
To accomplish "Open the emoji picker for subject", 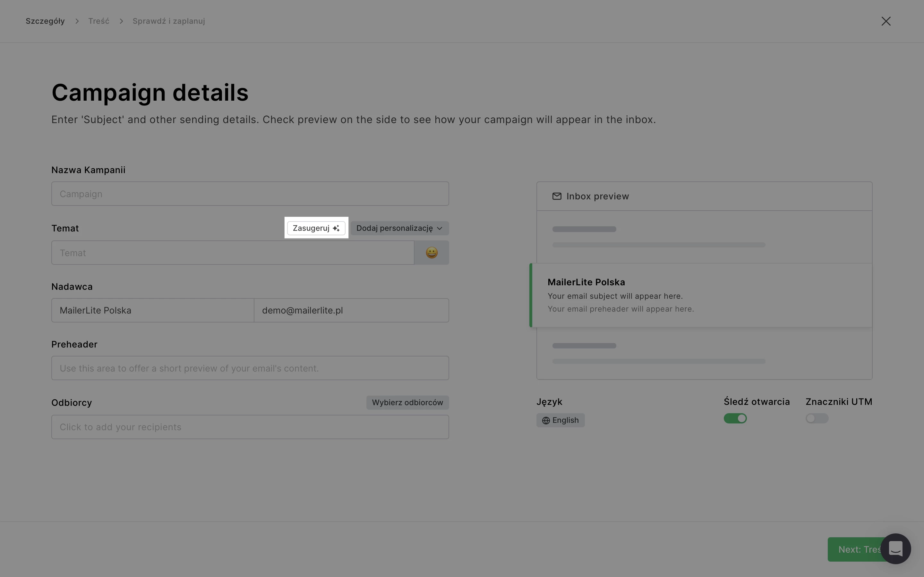I will tap(432, 253).
